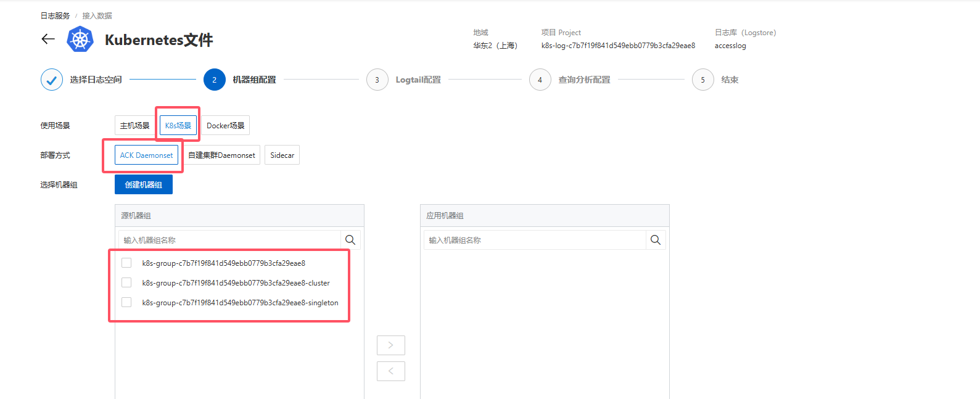Select the K8s场景 usage scenario
This screenshot has width=980, height=399.
tap(178, 125)
